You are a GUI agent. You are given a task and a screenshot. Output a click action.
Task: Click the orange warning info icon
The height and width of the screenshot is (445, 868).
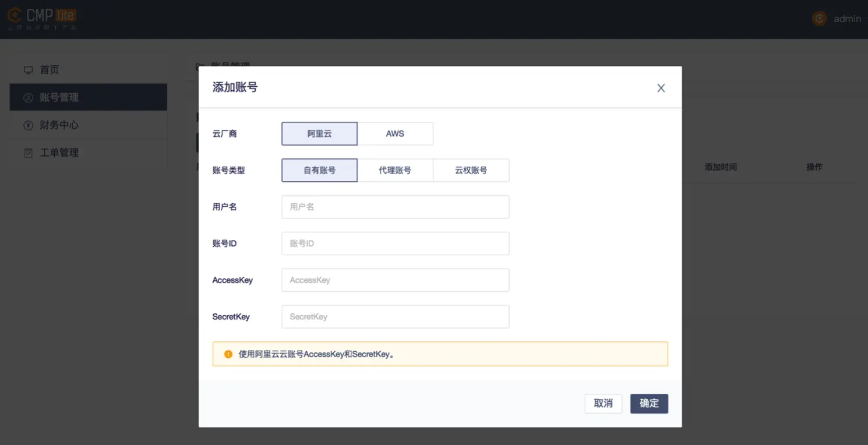[x=228, y=354]
